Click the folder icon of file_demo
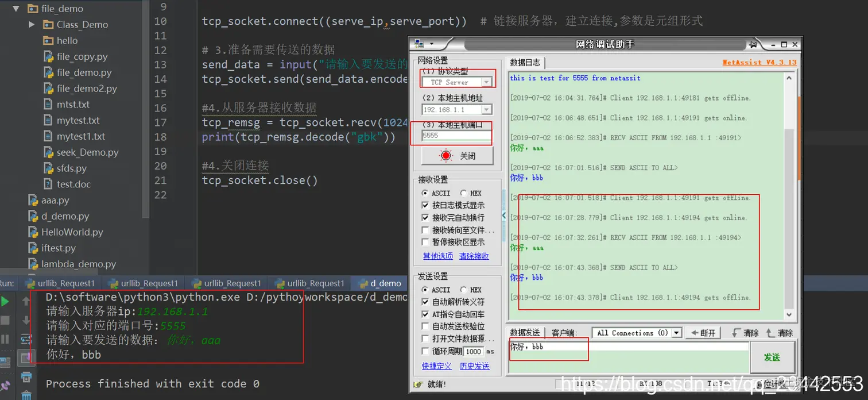 [x=33, y=9]
